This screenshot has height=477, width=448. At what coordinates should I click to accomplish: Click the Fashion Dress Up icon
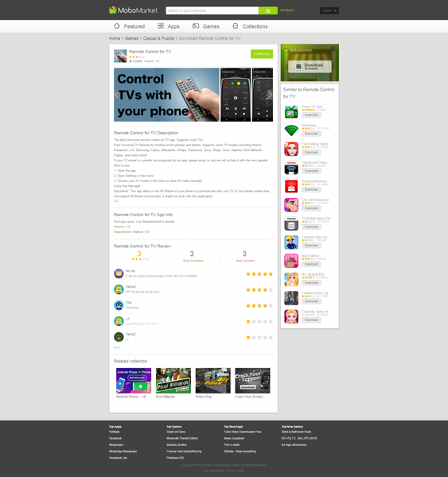tap(291, 298)
